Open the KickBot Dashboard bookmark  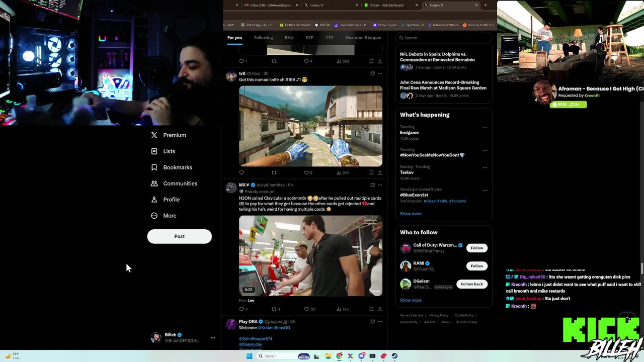(x=294, y=25)
